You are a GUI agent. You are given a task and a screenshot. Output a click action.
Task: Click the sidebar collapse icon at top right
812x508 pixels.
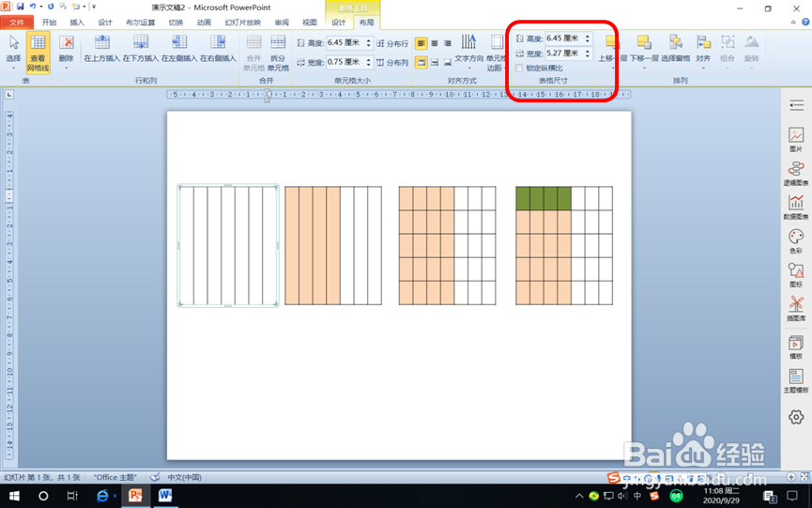coord(796,106)
